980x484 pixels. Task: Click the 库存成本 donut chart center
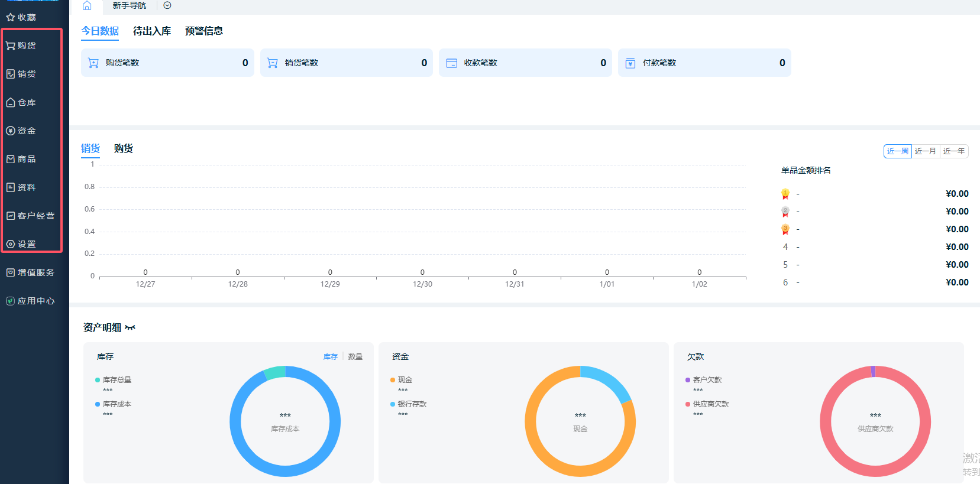[285, 422]
